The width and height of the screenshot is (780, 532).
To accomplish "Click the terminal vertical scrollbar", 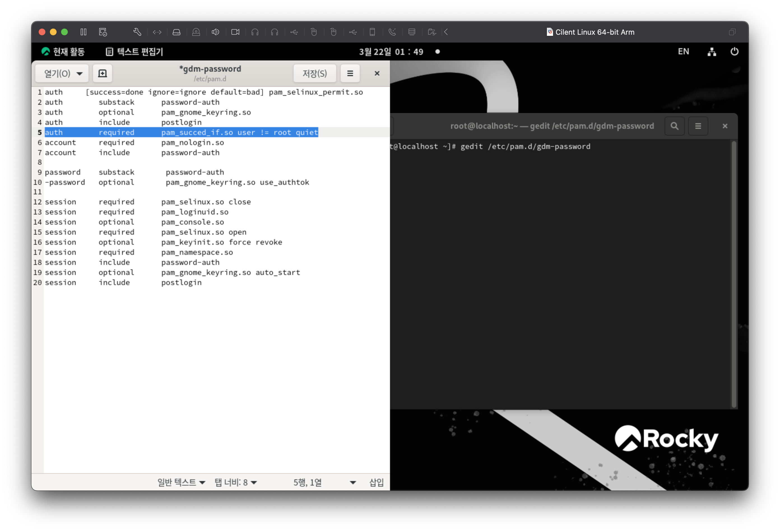I will (734, 274).
